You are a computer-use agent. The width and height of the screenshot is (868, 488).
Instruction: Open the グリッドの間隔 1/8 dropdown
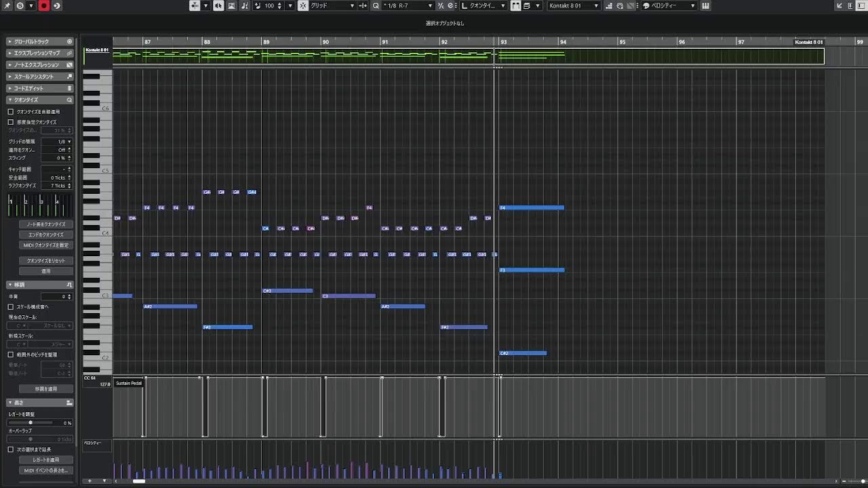(x=57, y=142)
